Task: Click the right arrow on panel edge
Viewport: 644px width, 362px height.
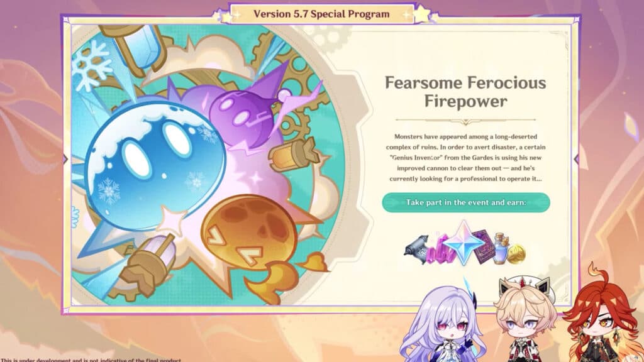Action: [576, 159]
